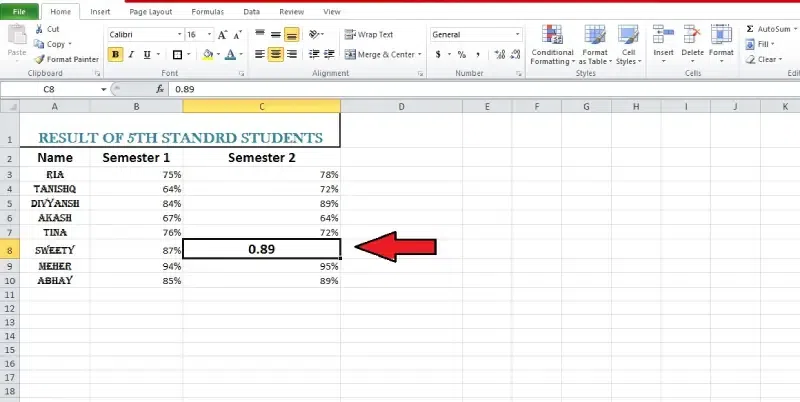
Task: Switch to the Formulas tab
Action: point(210,11)
